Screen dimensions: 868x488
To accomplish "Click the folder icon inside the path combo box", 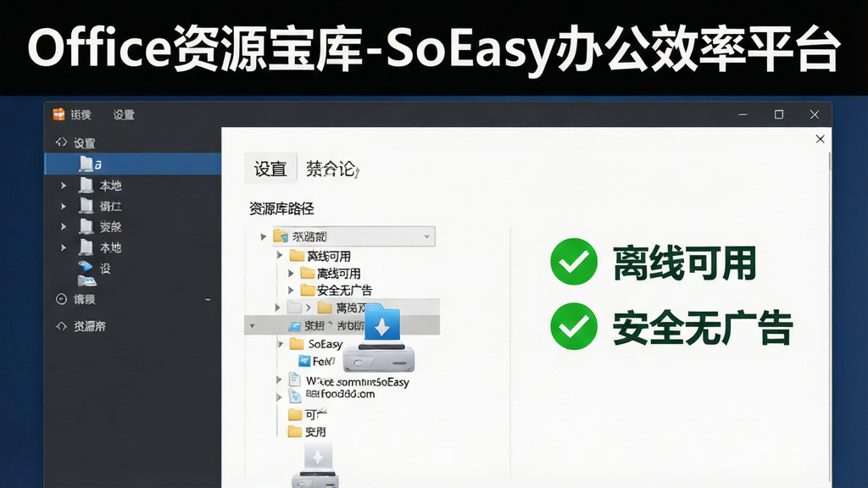I will click(281, 236).
